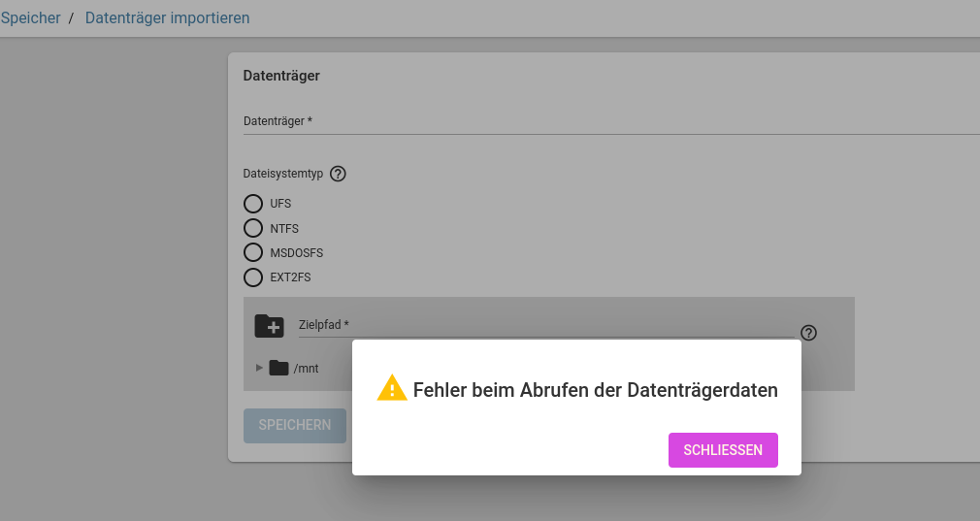
Task: Go to the Speicher breadcrumb
Action: coord(31,17)
